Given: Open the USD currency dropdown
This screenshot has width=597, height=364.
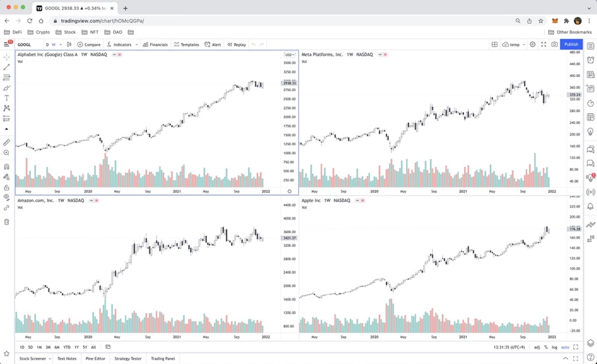Looking at the screenshot, I should [x=289, y=55].
